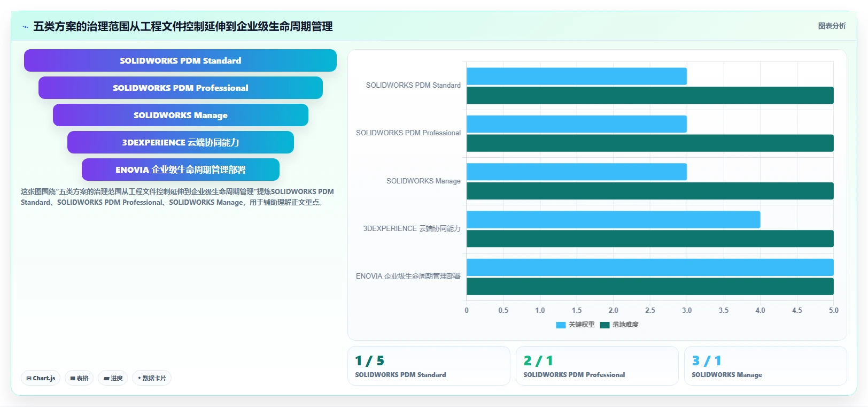This screenshot has width=868, height=407.
Task: Click the 图表分析 label in header
Action: tap(832, 26)
